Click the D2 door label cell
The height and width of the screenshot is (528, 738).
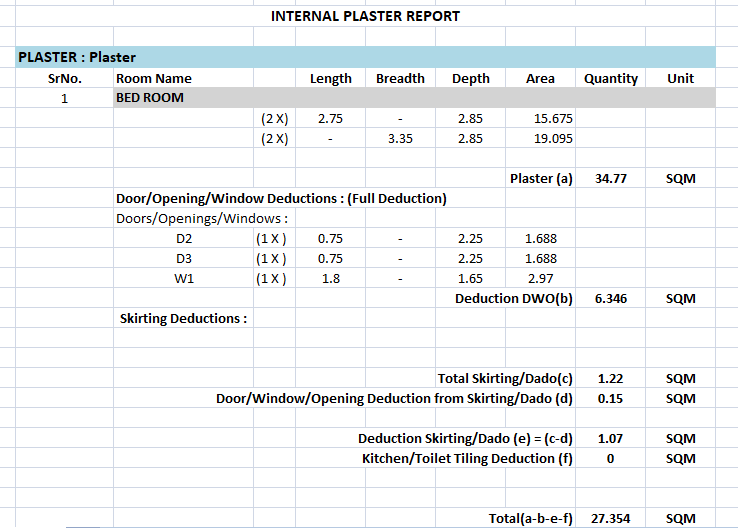[x=183, y=239]
